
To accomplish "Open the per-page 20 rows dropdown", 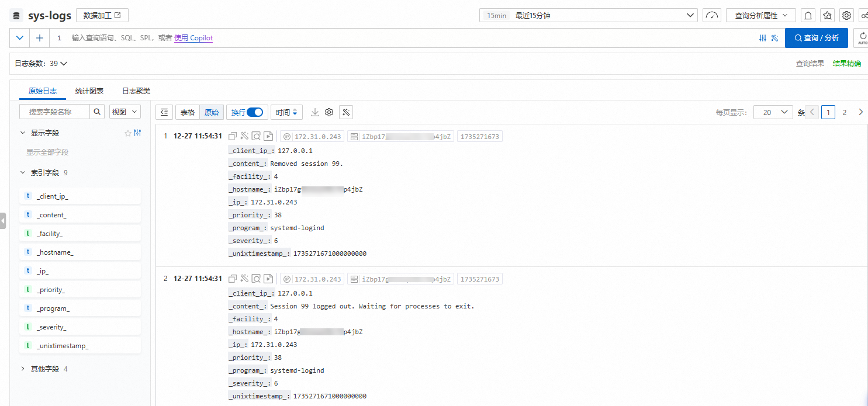I will pos(773,112).
